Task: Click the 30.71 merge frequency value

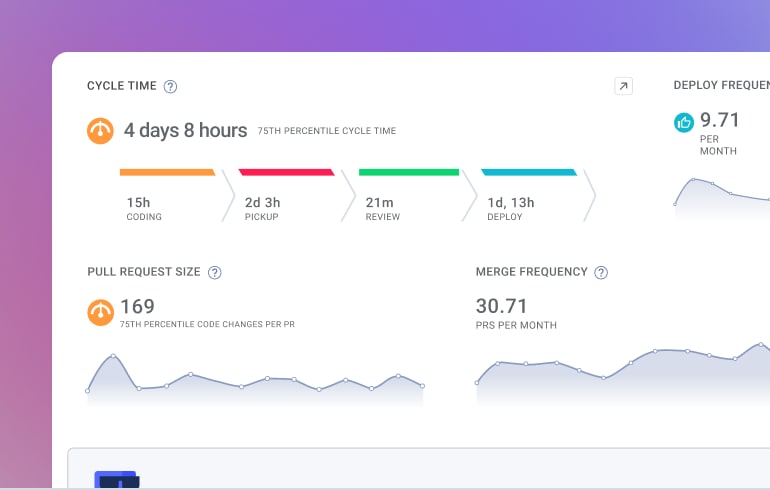Action: 501,306
